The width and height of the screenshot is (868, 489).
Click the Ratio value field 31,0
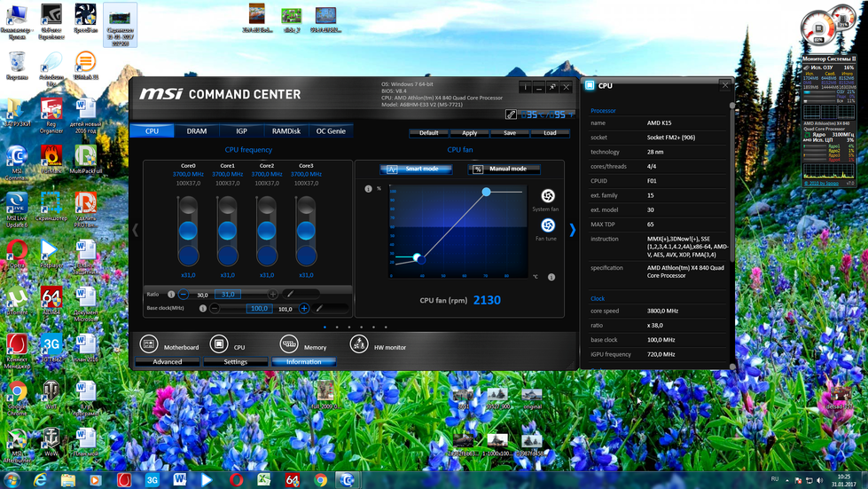click(x=228, y=294)
